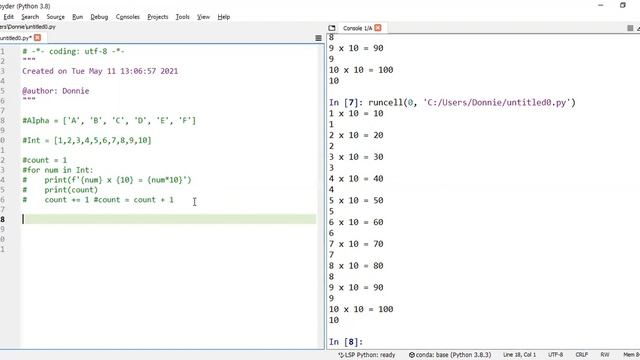The width and height of the screenshot is (640, 360).
Task: Click the '4 x 10 = 40' console output
Action: [356, 179]
